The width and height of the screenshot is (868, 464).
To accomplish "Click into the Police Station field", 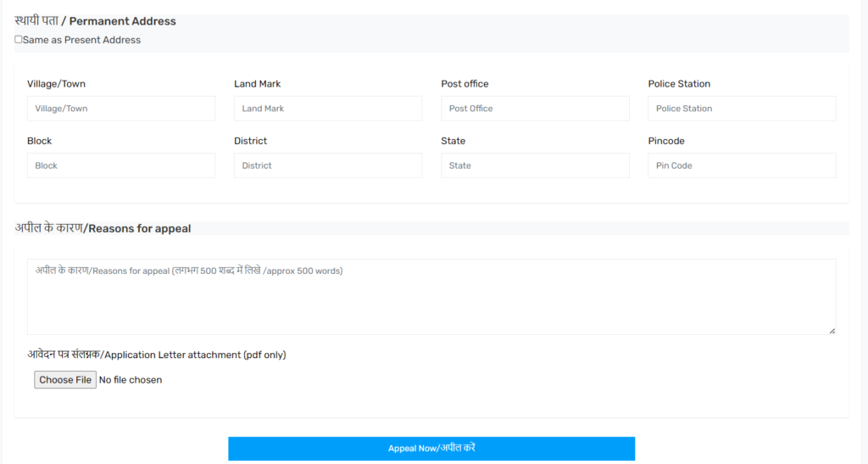I will 742,109.
